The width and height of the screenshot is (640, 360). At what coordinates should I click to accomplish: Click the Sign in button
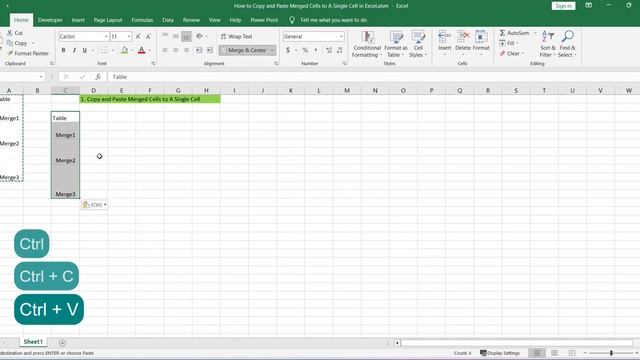tap(563, 6)
